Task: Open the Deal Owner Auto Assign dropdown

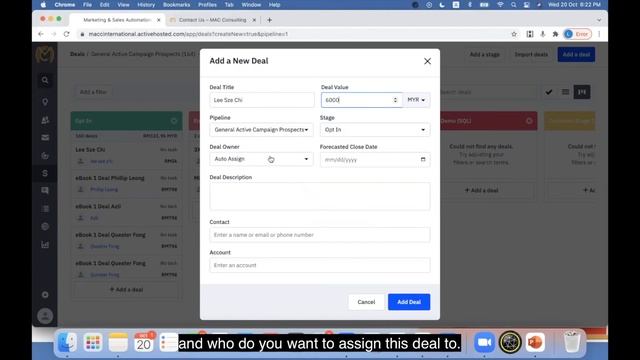Action: [x=261, y=159]
